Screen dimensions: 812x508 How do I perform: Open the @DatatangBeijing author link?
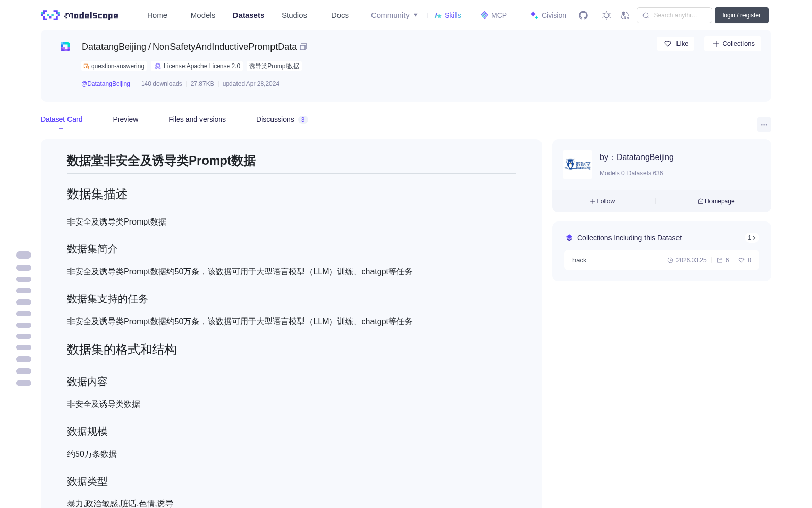106,84
